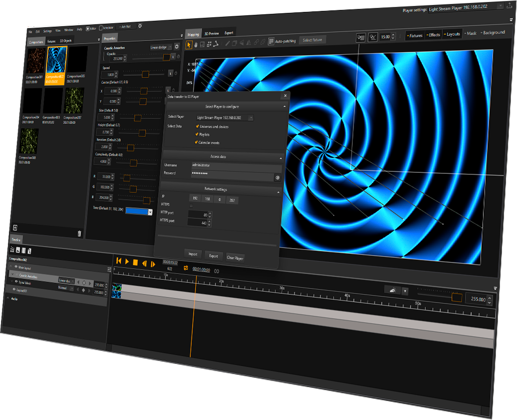Reset Opacity with the clock icon

178,56
